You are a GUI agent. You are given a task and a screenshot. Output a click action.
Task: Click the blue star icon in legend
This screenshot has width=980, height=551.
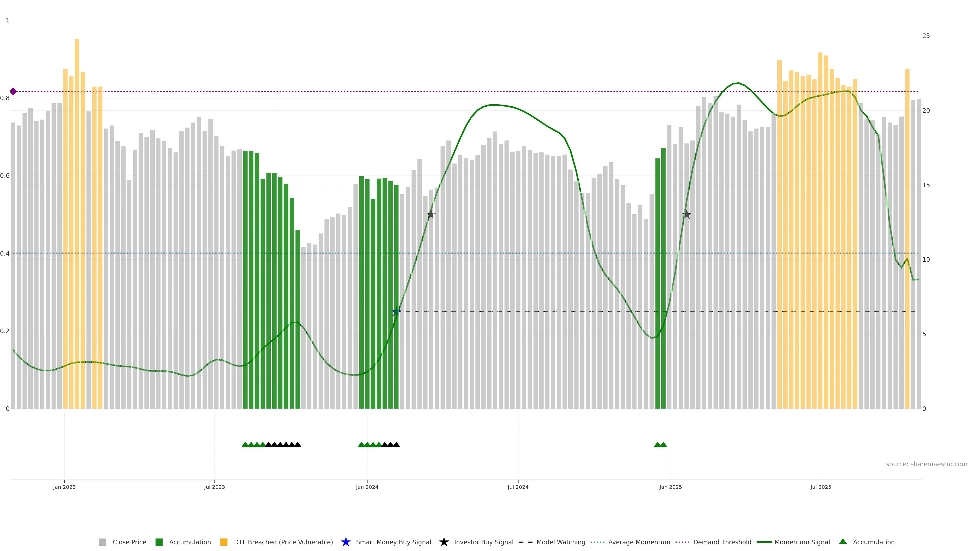click(x=346, y=542)
